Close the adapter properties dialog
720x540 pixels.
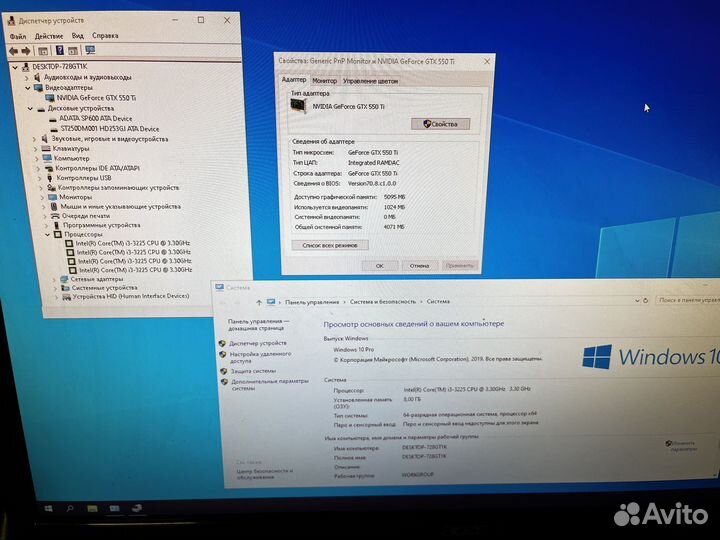[487, 61]
